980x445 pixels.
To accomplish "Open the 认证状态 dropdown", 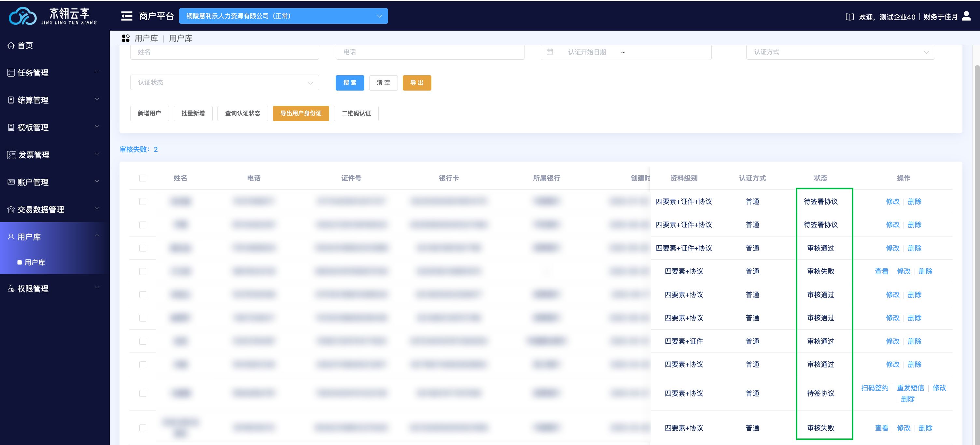I will point(224,83).
